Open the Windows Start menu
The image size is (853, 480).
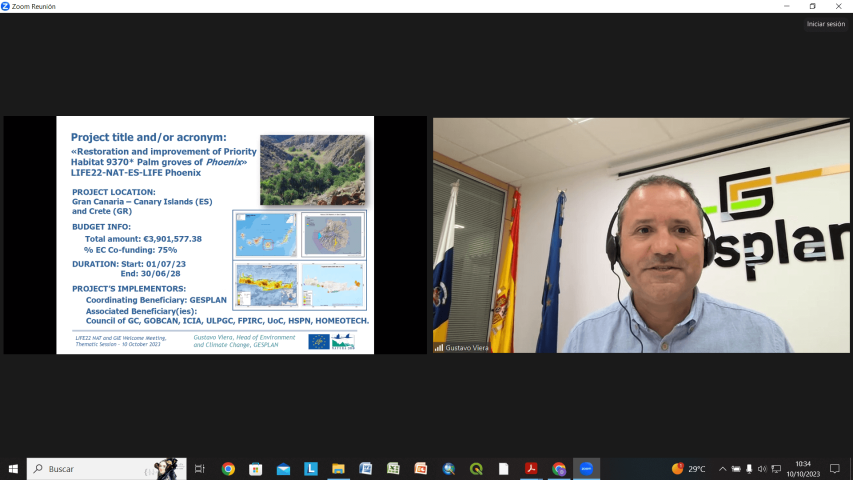click(13, 469)
